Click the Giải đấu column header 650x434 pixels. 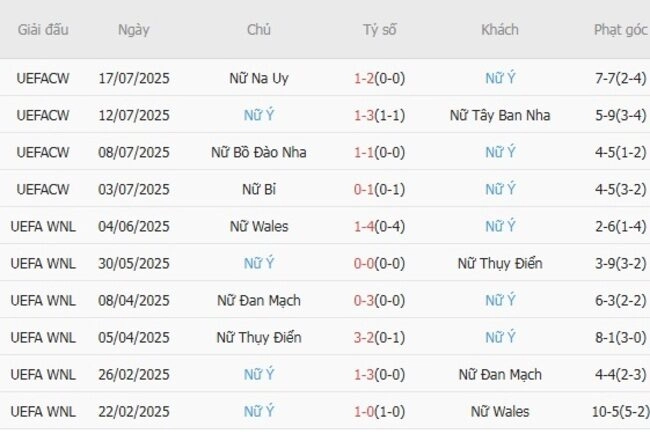(x=43, y=29)
